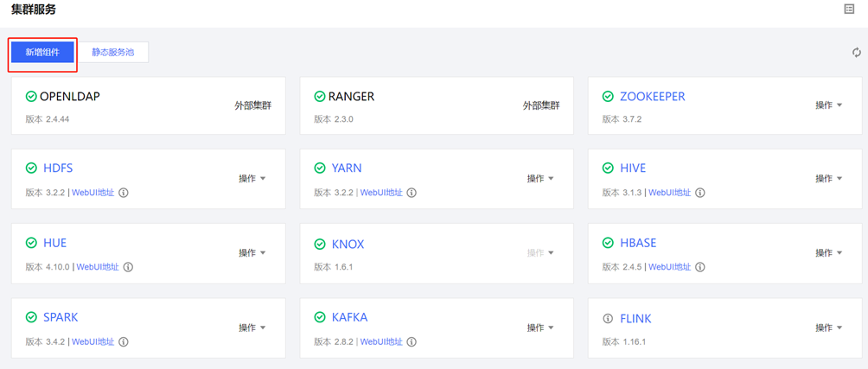
Task: Click info icon beside KAFKA WebUI地址
Action: (412, 342)
